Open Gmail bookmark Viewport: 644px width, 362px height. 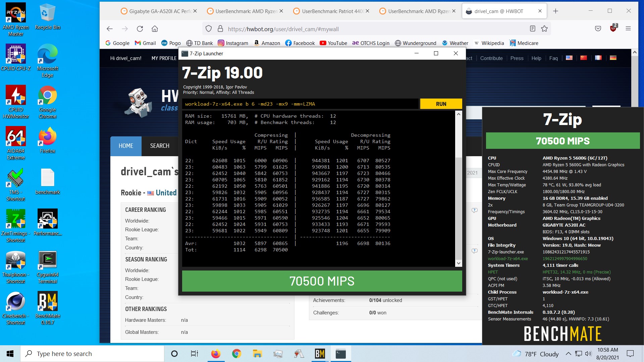[145, 43]
